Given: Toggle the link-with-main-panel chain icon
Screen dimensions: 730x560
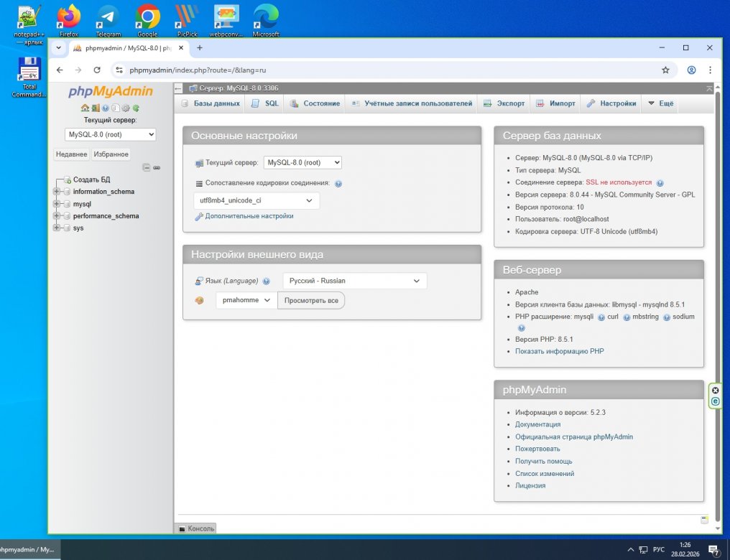Looking at the screenshot, I should (157, 167).
